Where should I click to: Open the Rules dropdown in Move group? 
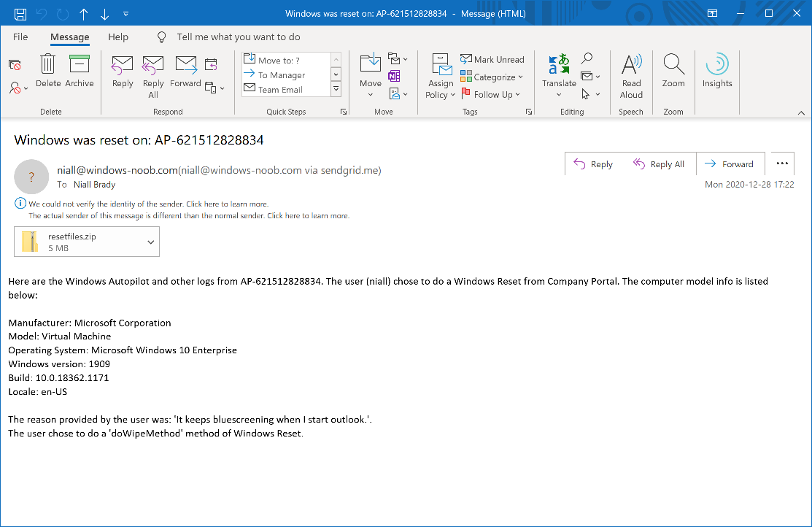(398, 58)
